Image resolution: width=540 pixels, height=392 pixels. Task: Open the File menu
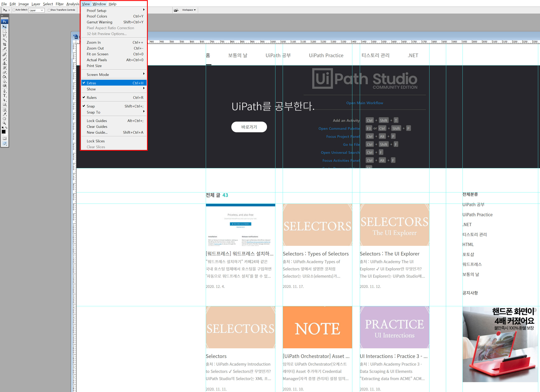tap(4, 4)
